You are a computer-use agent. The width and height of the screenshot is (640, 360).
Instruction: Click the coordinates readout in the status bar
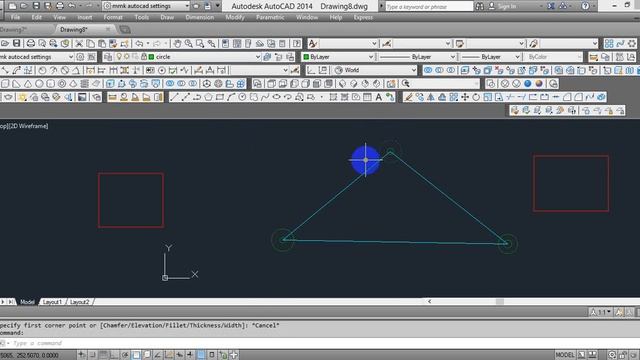coord(29,355)
